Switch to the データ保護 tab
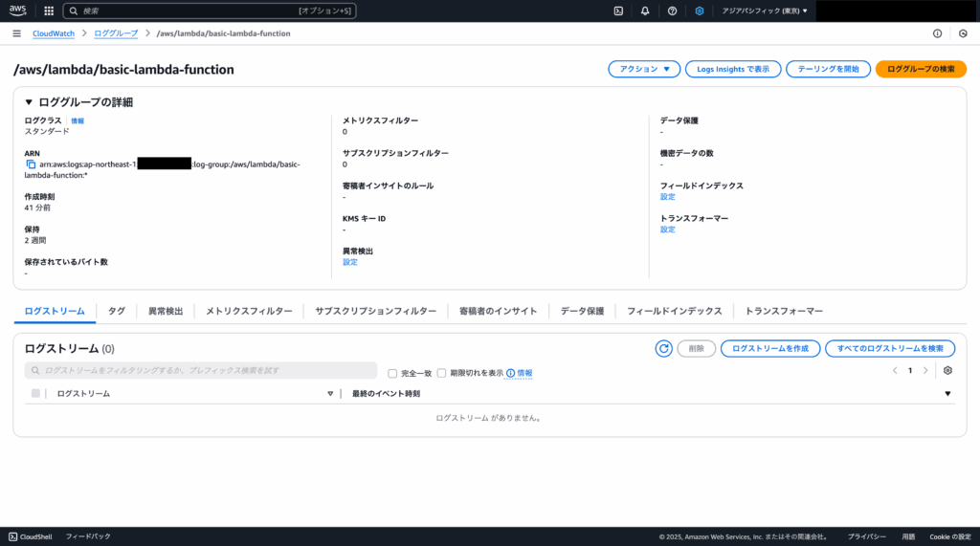This screenshot has width=980, height=546. coord(582,311)
